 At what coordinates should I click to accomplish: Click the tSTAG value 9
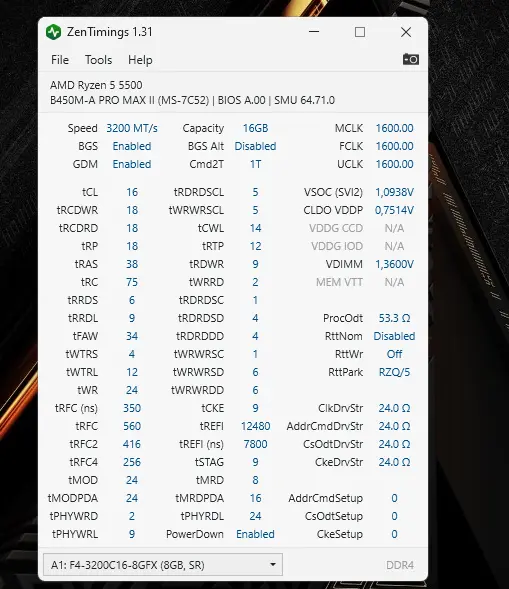(255, 462)
